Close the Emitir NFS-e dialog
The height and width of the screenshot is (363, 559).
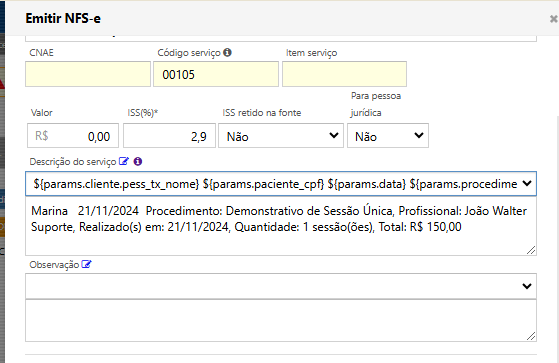(x=554, y=19)
